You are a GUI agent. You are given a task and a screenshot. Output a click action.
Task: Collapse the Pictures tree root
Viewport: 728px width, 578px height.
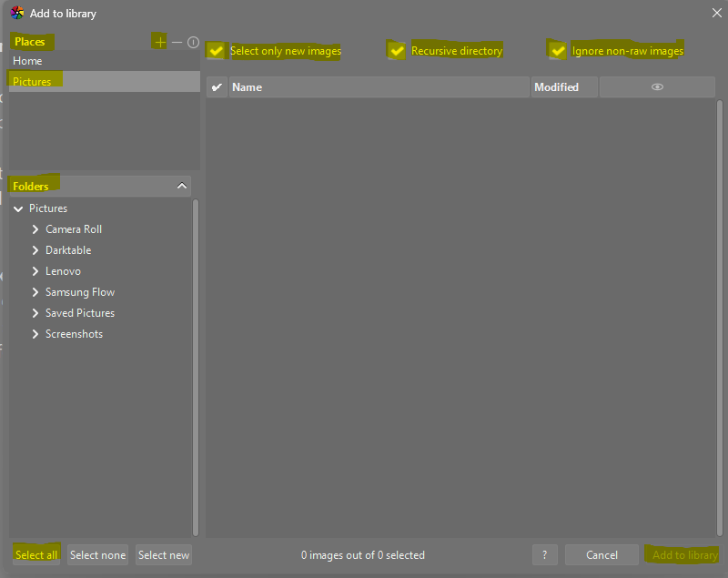19,208
